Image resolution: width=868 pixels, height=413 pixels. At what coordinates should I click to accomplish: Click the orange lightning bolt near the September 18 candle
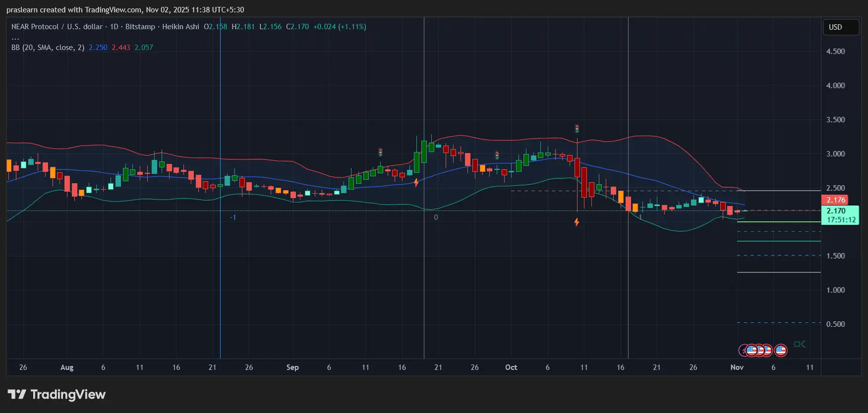point(416,182)
